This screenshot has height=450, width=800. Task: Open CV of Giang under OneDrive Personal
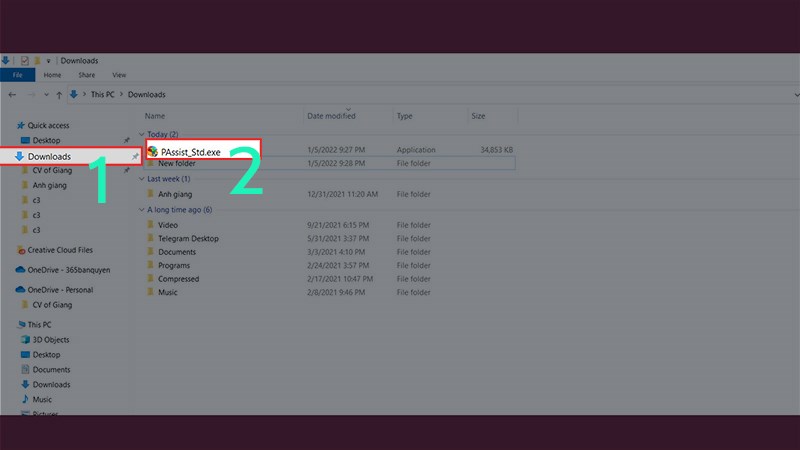click(52, 305)
